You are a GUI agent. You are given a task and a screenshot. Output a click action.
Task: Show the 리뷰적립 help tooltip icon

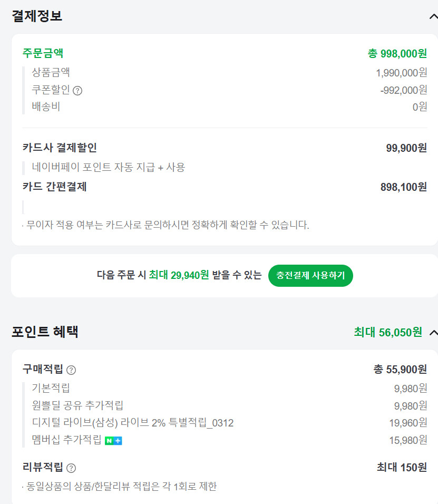coord(71,468)
